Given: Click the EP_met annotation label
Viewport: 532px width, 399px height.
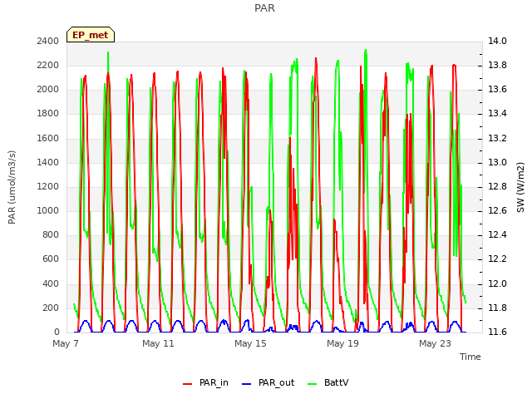Looking at the screenshot, I should click(x=91, y=35).
